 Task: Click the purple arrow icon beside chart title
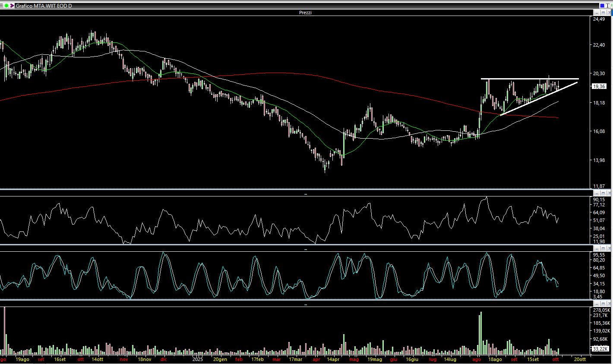[x=12, y=6]
